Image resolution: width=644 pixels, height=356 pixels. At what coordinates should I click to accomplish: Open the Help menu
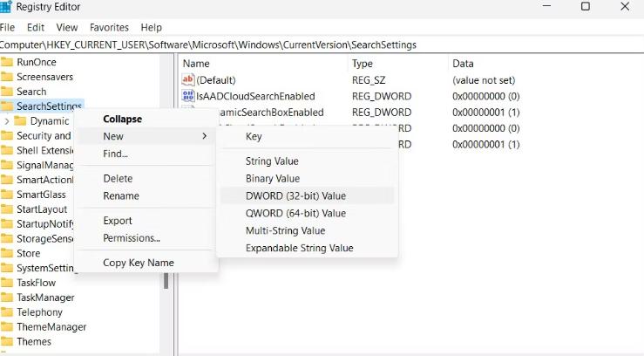pos(151,28)
